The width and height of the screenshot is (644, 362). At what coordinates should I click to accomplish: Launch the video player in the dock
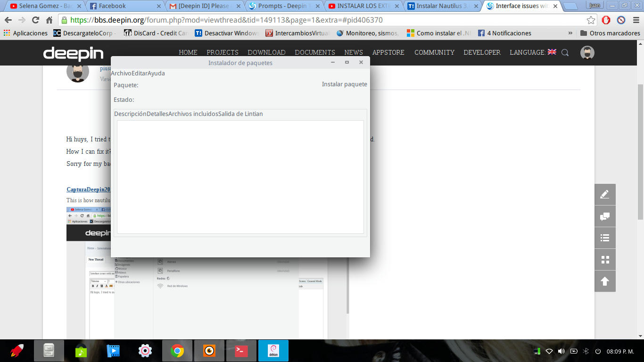coord(113,351)
